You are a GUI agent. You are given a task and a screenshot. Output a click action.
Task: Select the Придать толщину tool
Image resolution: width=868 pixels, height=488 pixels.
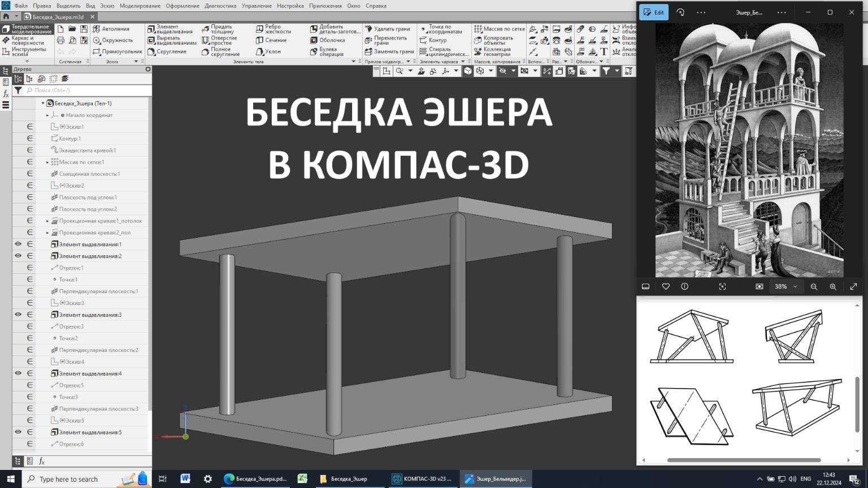(x=217, y=29)
